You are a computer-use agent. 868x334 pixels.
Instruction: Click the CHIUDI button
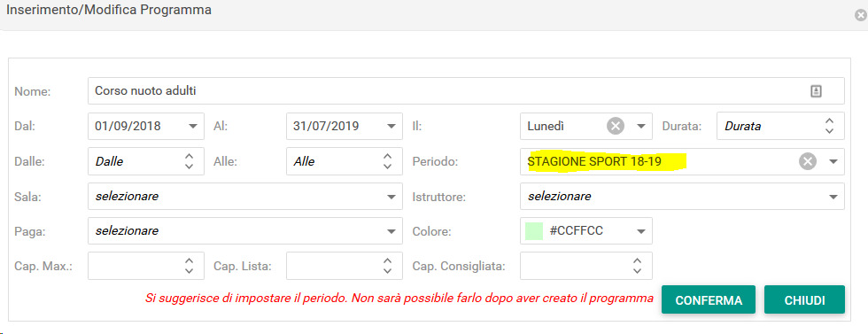coord(804,300)
